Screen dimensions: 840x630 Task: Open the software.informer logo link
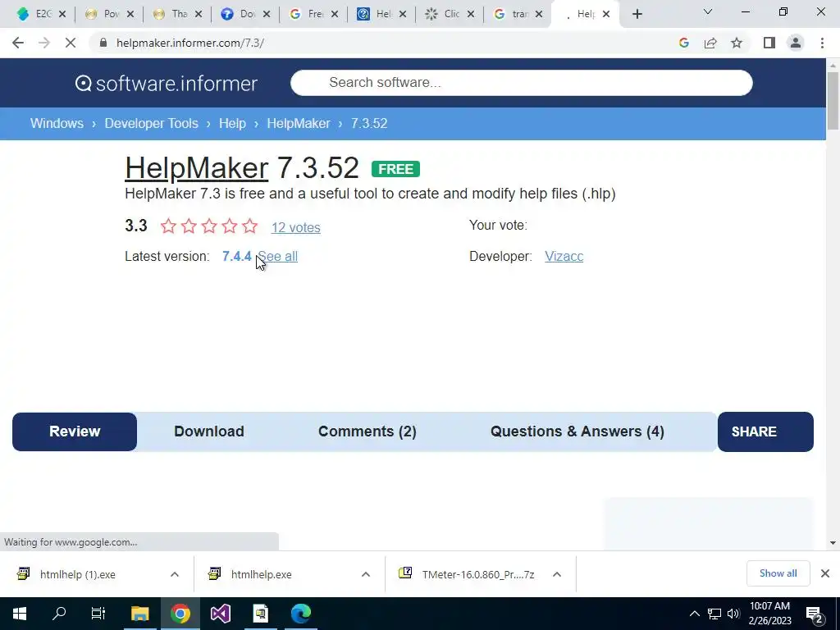pyautogui.click(x=166, y=83)
